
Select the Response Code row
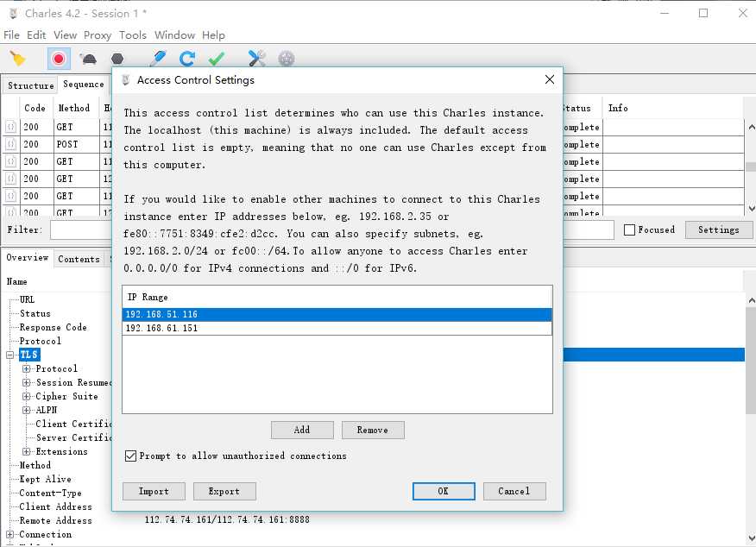pyautogui.click(x=53, y=327)
